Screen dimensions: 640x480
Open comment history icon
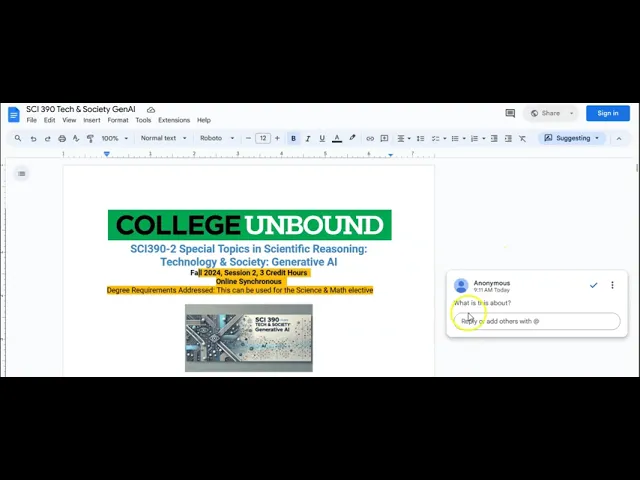coord(510,113)
